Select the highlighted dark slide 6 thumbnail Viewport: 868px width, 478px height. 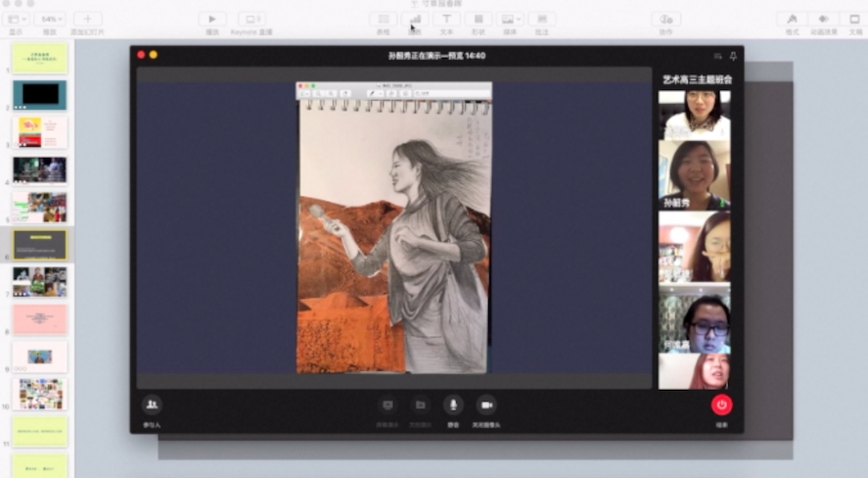pyautogui.click(x=40, y=244)
